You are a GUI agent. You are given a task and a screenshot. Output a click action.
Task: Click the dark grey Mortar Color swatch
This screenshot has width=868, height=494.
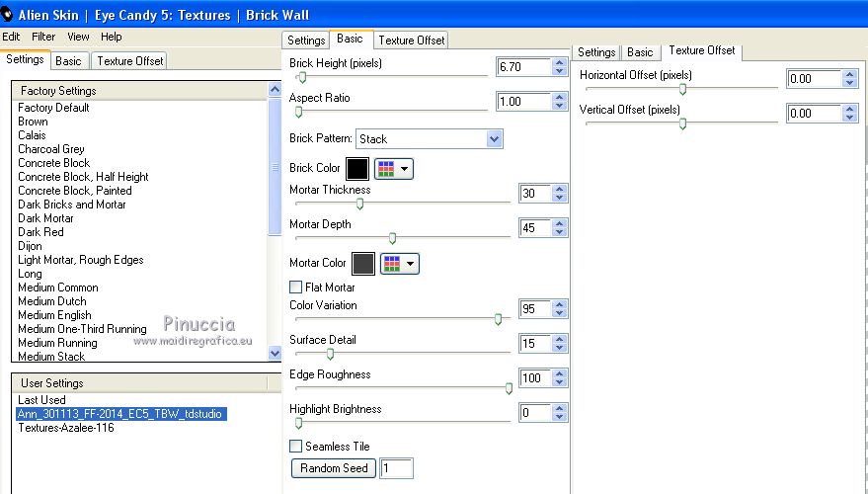pyautogui.click(x=363, y=264)
